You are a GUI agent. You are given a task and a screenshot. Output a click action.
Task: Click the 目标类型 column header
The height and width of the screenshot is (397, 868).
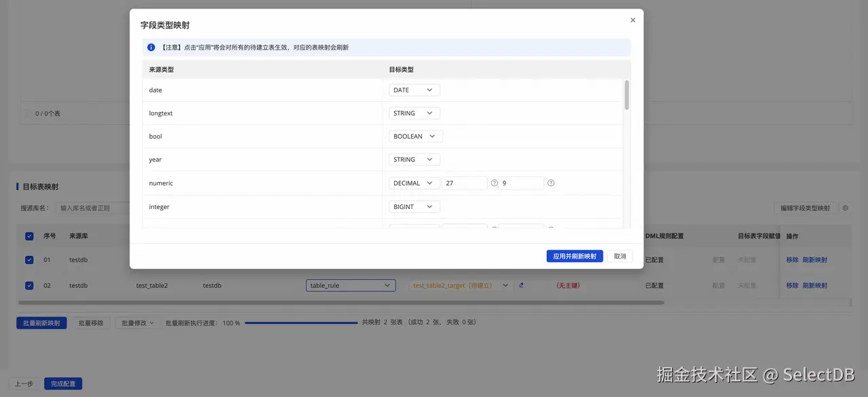click(x=401, y=69)
